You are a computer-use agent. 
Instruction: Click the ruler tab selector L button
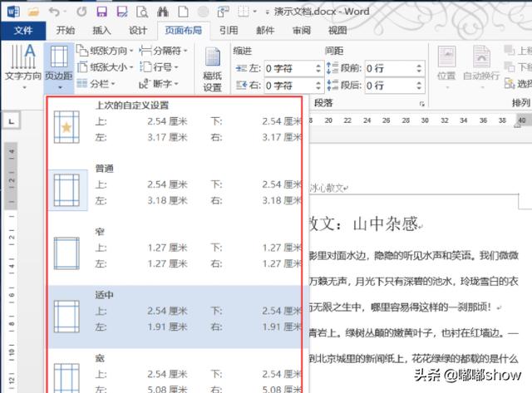pyautogui.click(x=11, y=121)
